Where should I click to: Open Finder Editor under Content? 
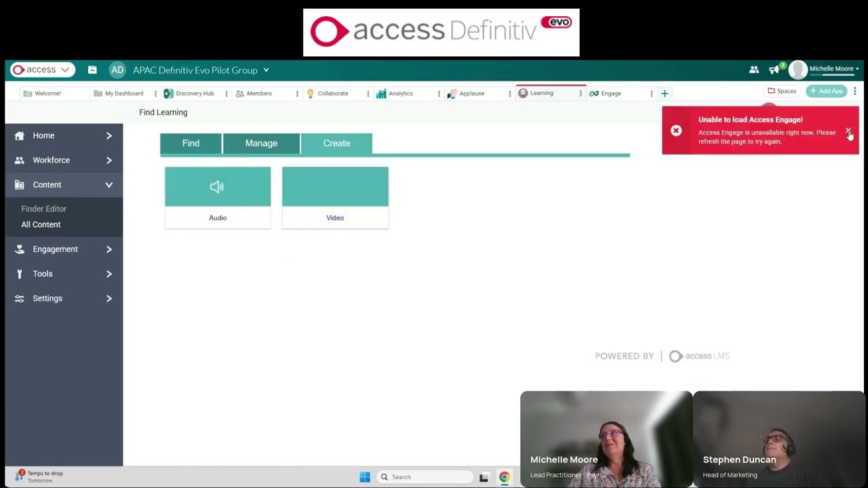pyautogui.click(x=43, y=209)
